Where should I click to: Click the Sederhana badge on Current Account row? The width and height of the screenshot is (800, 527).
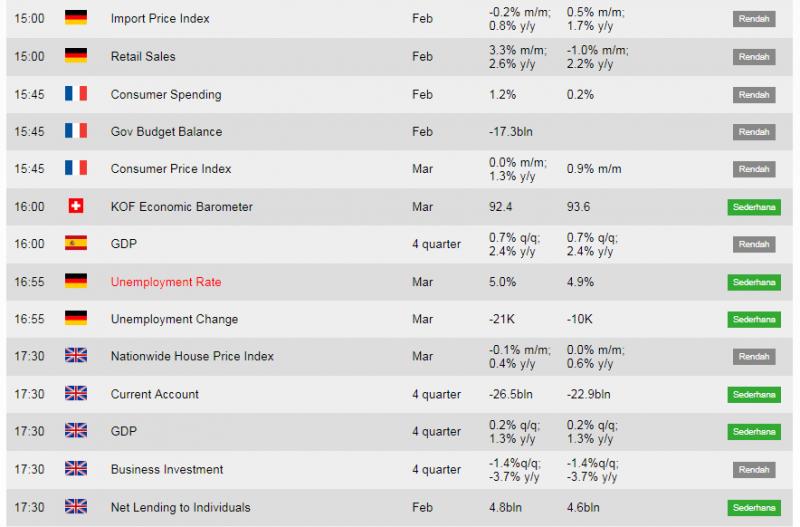[754, 394]
